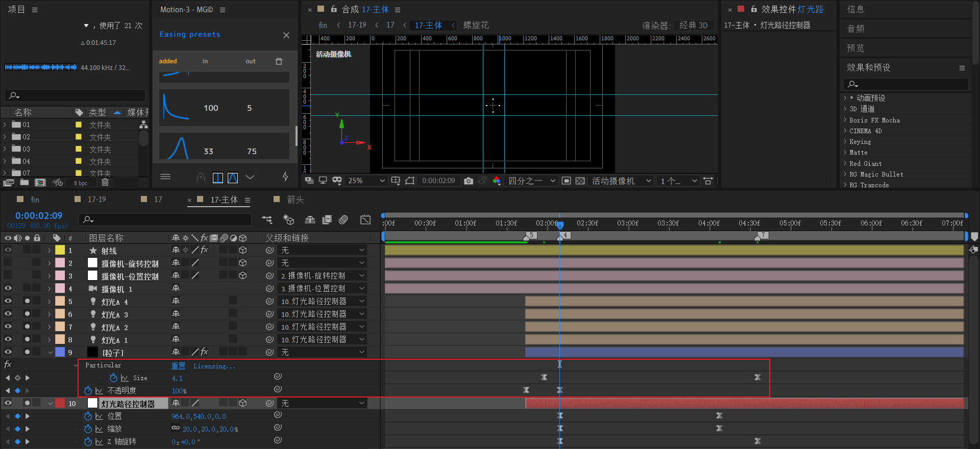Switch to the fin timeline tab
Screen dimensions: 980x449
click(x=35, y=199)
